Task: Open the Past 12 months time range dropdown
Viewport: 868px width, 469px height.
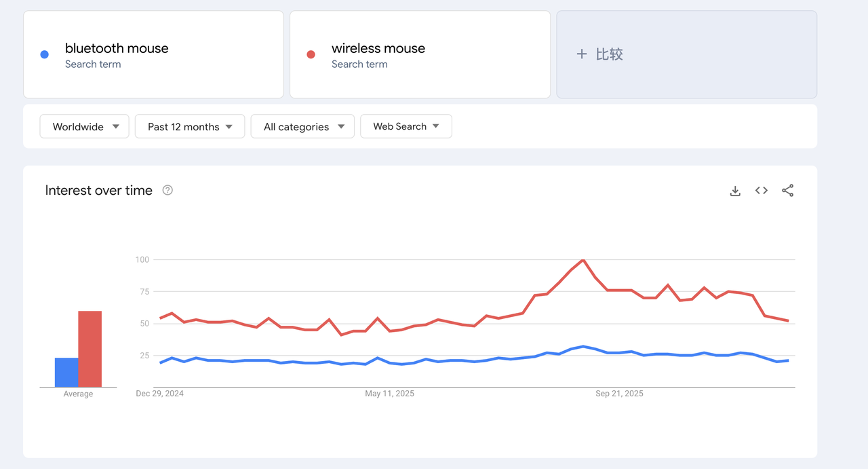Action: (x=189, y=126)
